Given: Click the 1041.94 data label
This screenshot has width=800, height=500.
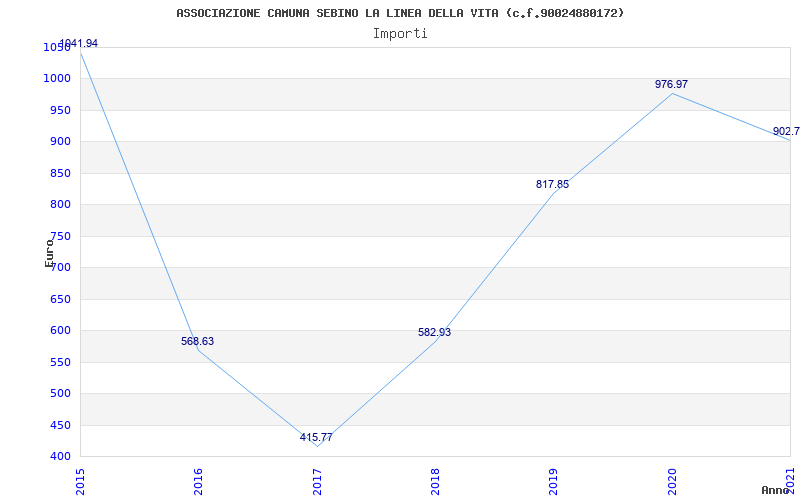Looking at the screenshot, I should tap(79, 43).
